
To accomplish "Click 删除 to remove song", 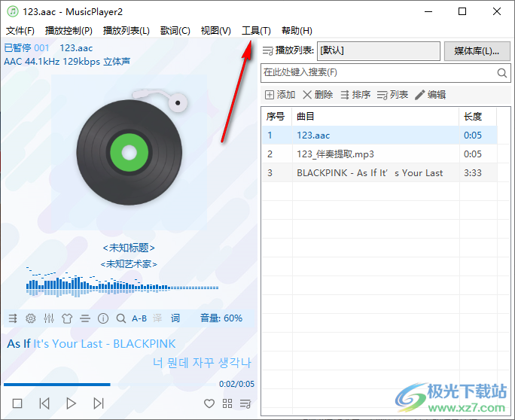I will point(318,95).
